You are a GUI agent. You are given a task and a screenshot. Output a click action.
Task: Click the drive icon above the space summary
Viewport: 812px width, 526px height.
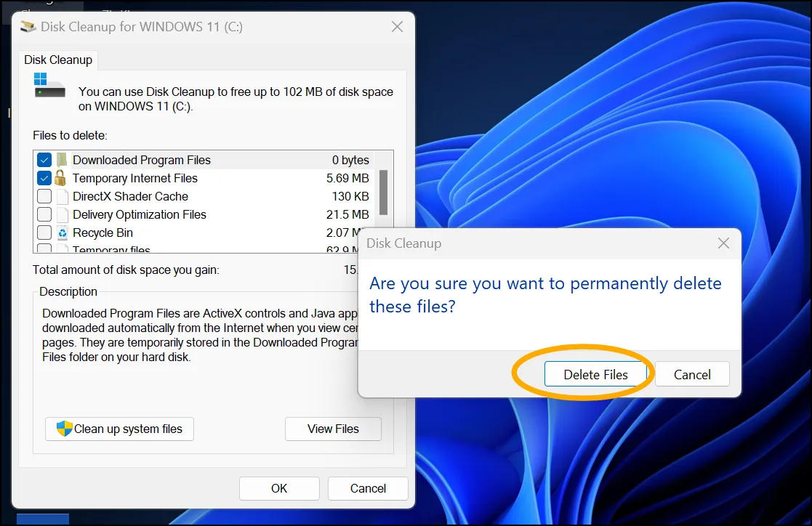click(49, 89)
